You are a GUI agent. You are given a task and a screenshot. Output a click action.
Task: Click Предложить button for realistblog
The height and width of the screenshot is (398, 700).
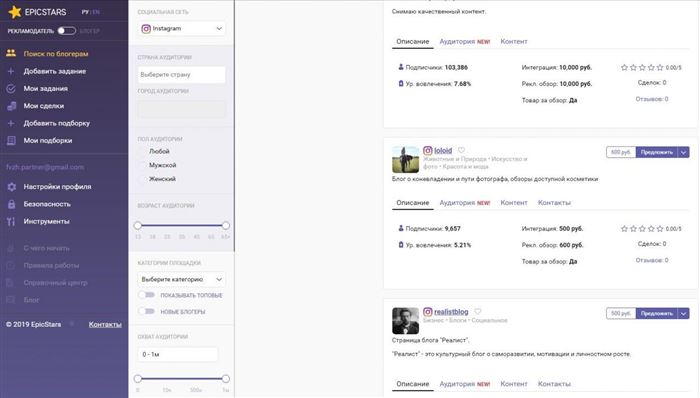(657, 313)
